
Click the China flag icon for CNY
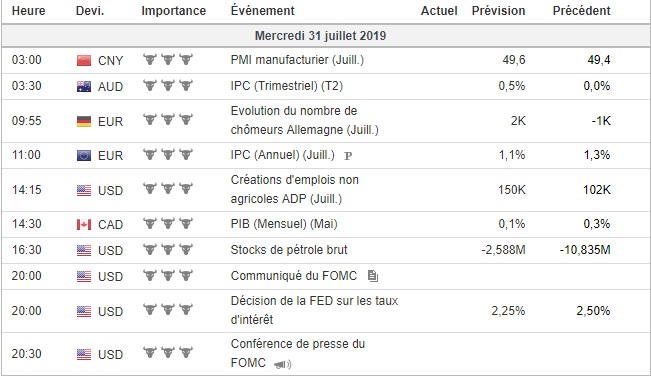point(84,61)
